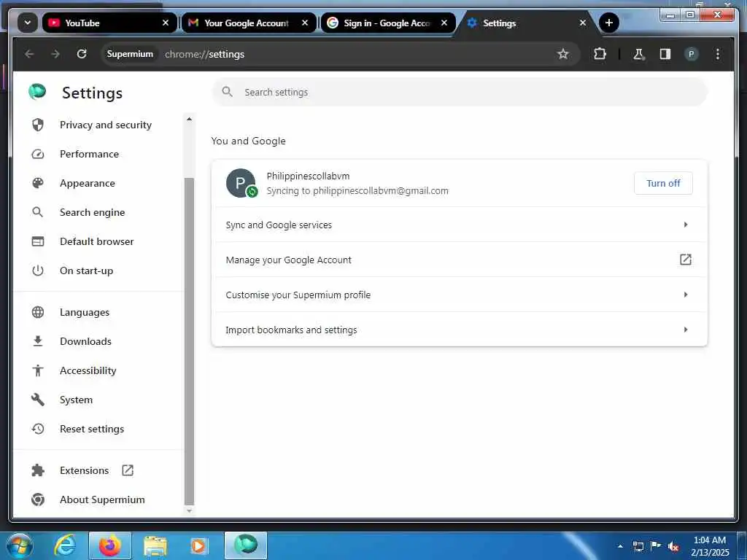The image size is (747, 560).
Task: Click the System wrench icon
Action: (x=38, y=400)
